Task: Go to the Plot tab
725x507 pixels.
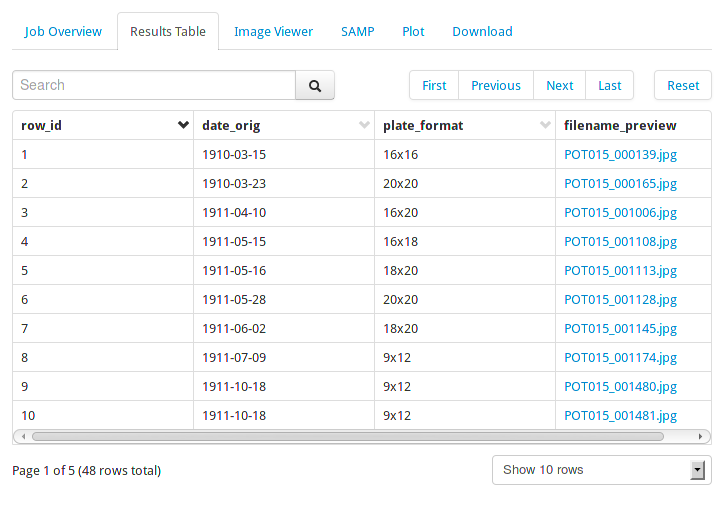Action: (413, 31)
